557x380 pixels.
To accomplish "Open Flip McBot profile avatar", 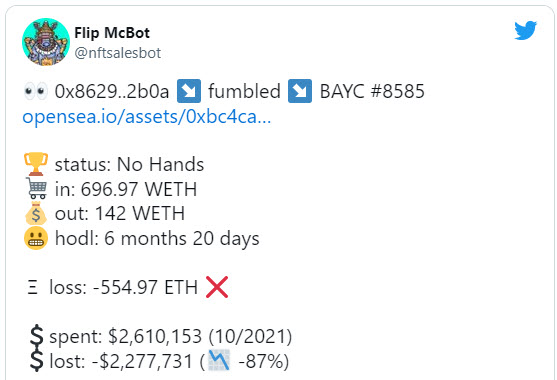I will [x=46, y=42].
